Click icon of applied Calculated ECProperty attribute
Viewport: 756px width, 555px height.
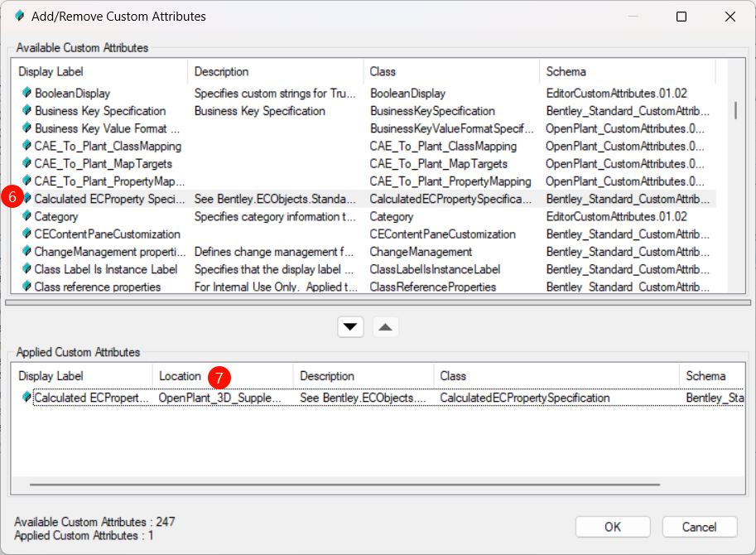click(x=26, y=398)
